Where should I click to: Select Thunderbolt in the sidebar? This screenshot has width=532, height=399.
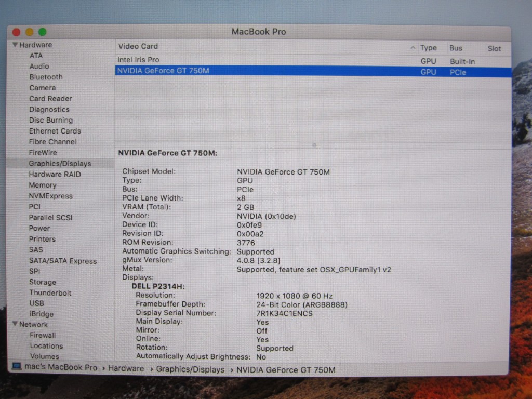50,293
